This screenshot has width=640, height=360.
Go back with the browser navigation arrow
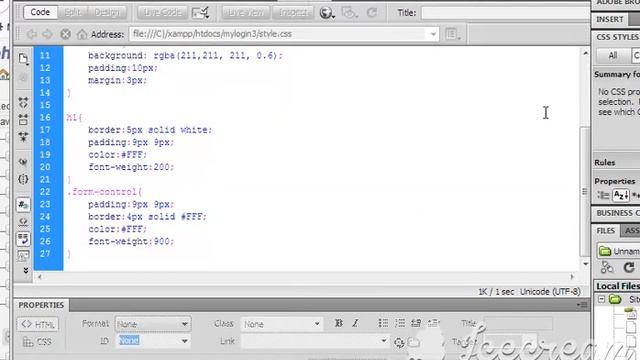32,34
